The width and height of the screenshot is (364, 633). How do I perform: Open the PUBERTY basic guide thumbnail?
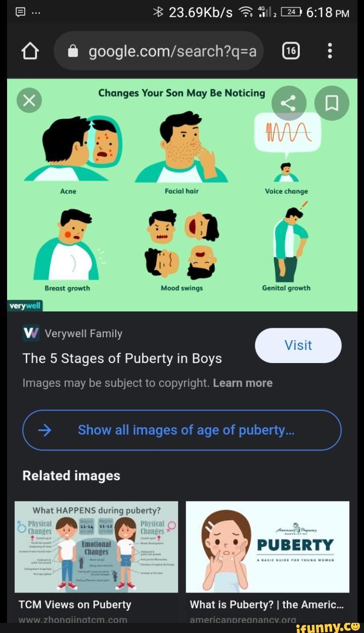[x=267, y=547]
